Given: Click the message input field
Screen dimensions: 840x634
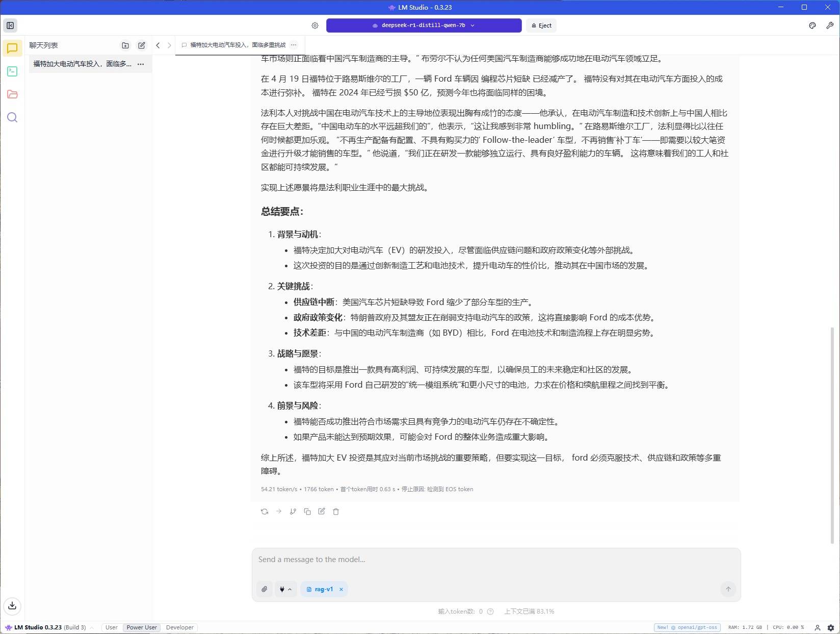Looking at the screenshot, I should [495, 560].
